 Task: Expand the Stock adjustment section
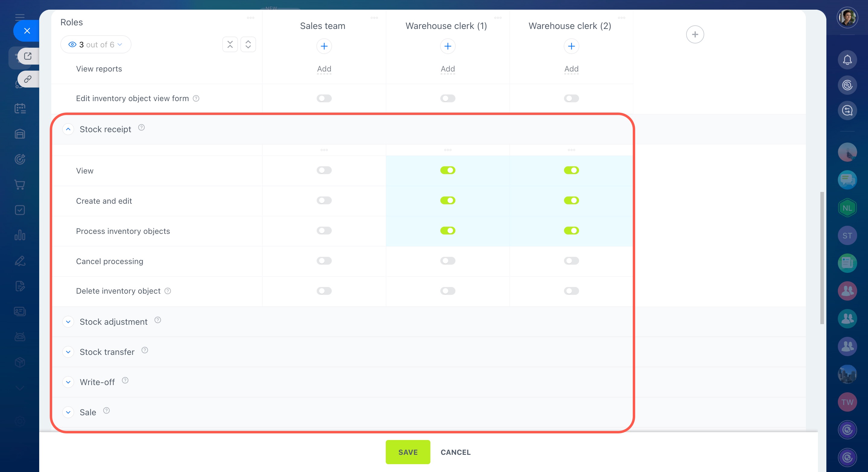tap(68, 322)
